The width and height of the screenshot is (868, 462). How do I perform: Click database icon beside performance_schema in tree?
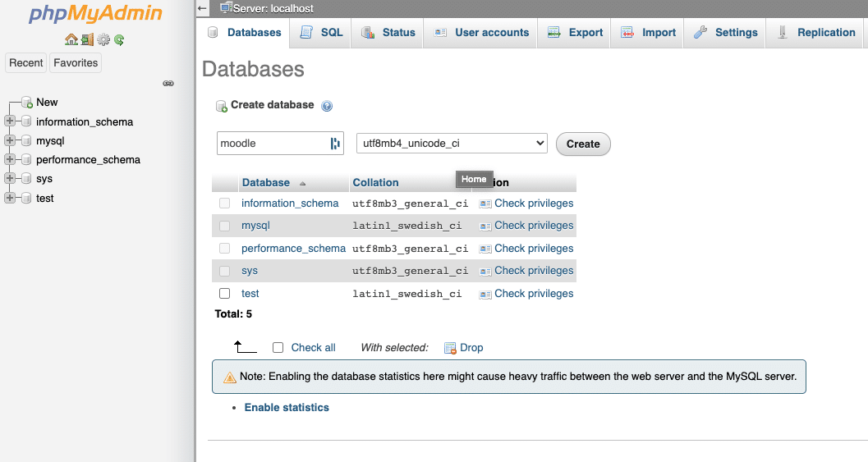(x=26, y=159)
